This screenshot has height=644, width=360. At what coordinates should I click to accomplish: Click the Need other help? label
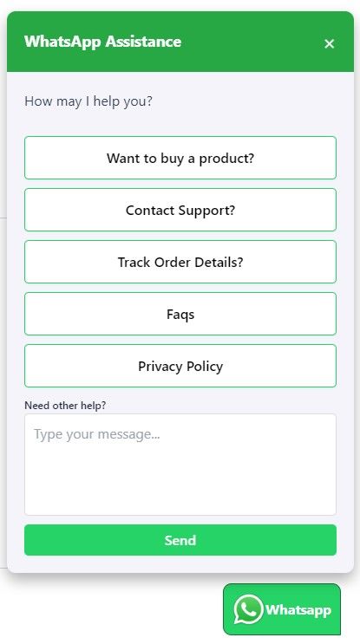[65, 406]
